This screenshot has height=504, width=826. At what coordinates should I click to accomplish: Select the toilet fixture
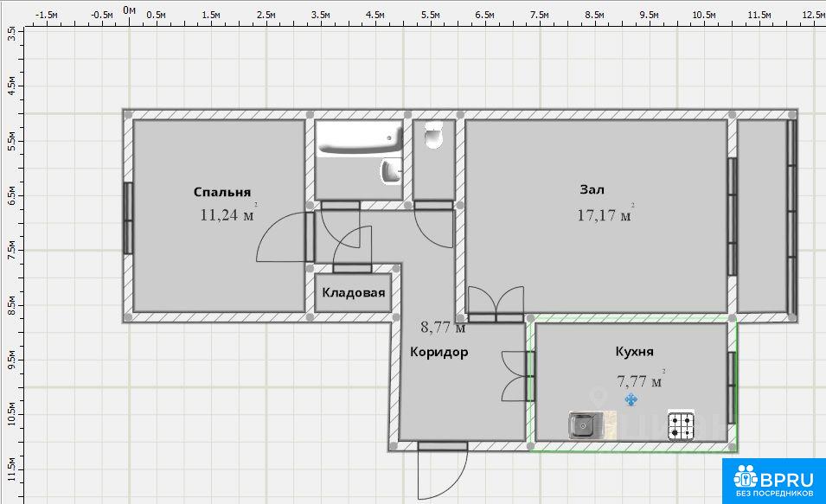tap(433, 136)
